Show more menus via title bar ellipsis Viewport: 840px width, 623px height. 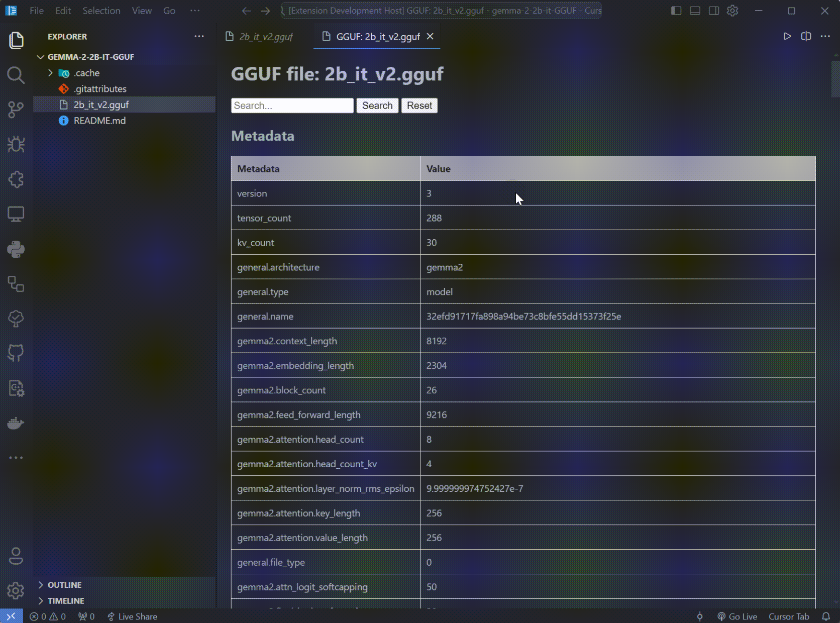195,11
